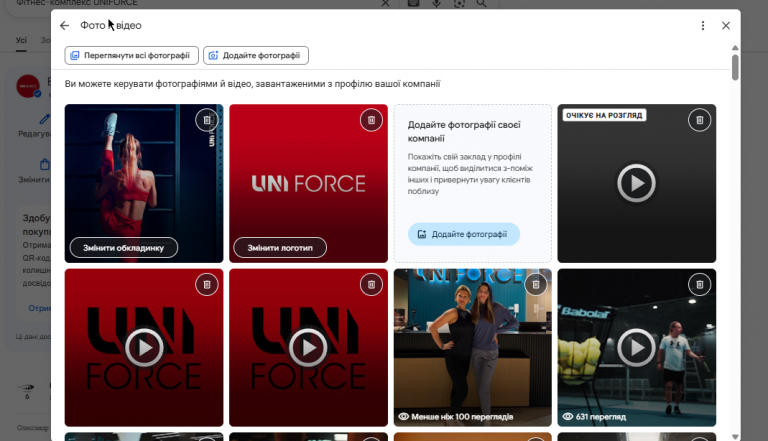Delete the Babolat tennis video
768x441 pixels.
[699, 285]
